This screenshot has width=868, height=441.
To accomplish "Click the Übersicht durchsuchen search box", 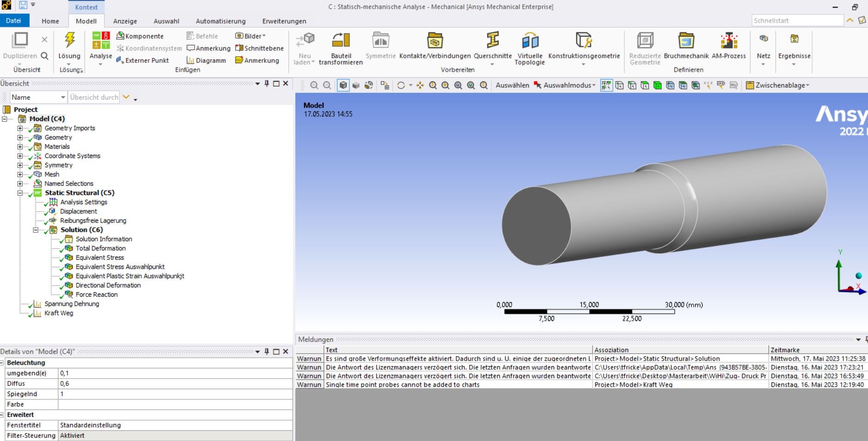I will coord(94,97).
